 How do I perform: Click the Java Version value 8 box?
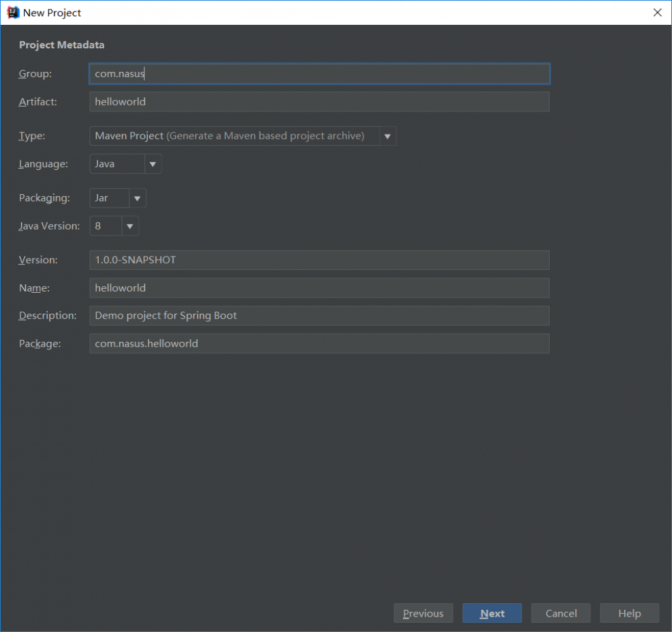pos(106,226)
